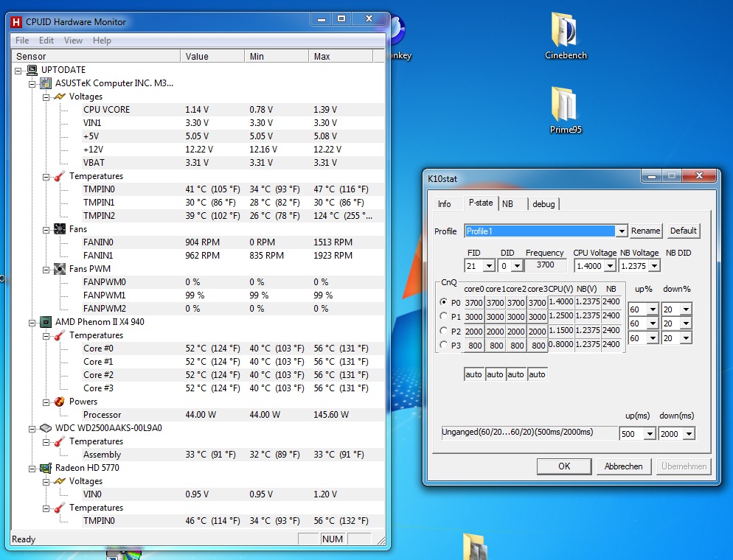Click the Phenom Temperatures thermometer icon

(60, 335)
